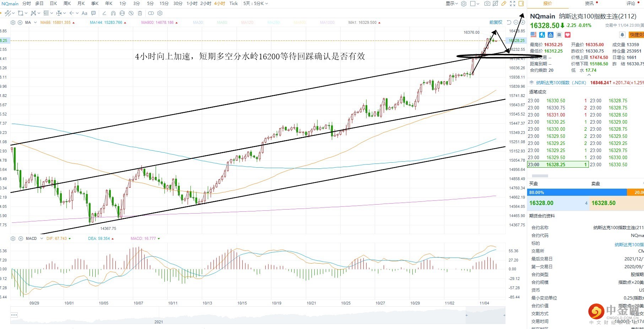
Task: Click the undo zoom reset arrow
Action: [x=509, y=22]
